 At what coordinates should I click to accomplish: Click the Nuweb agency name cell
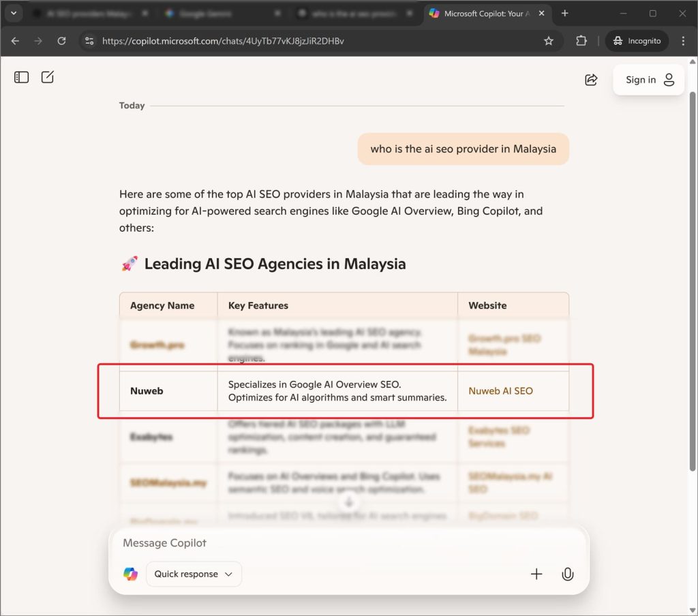169,390
